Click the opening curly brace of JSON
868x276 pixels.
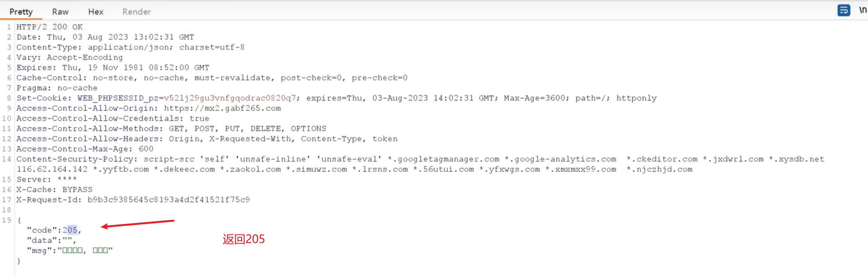tap(19, 220)
